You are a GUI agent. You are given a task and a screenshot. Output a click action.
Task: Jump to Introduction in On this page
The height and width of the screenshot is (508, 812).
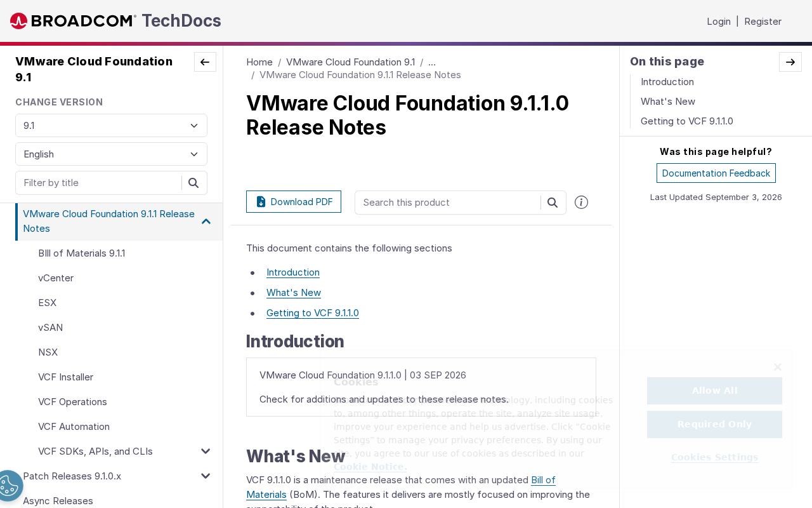point(667,82)
